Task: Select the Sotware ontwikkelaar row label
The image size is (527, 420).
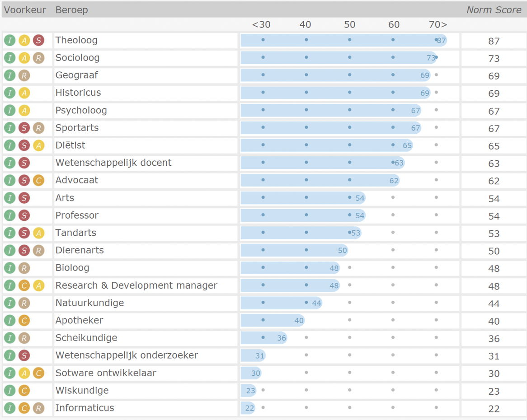Action: [106, 373]
